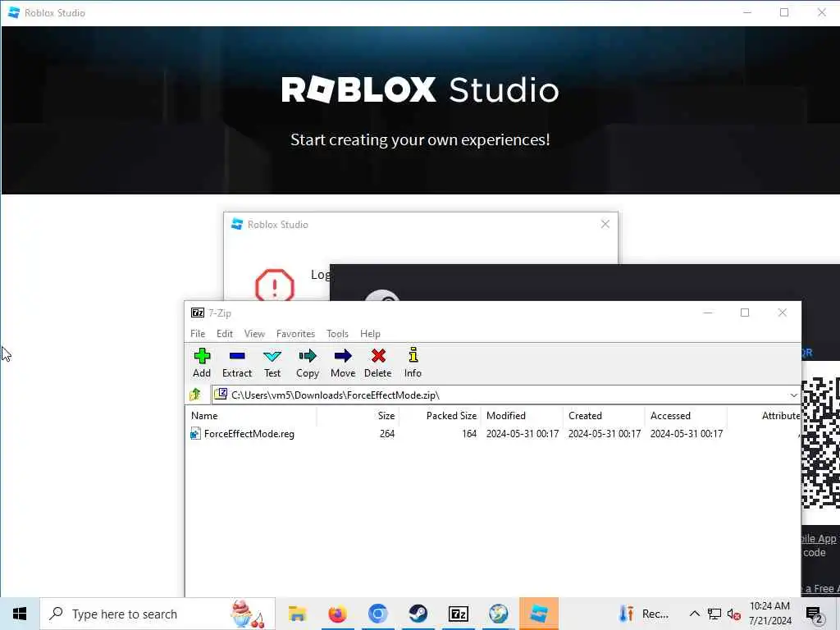Switch to Roblox Studio taskbar icon
This screenshot has width=840, height=630.
coord(539,614)
